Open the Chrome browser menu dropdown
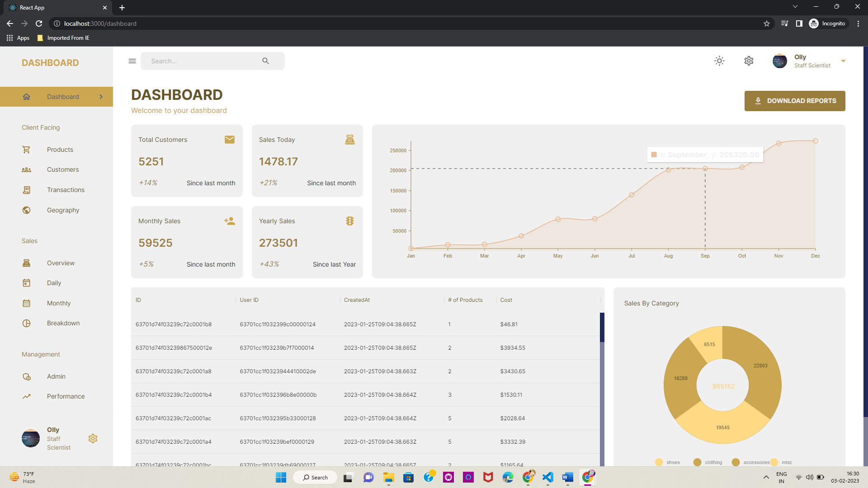The image size is (868, 488). pos(858,23)
